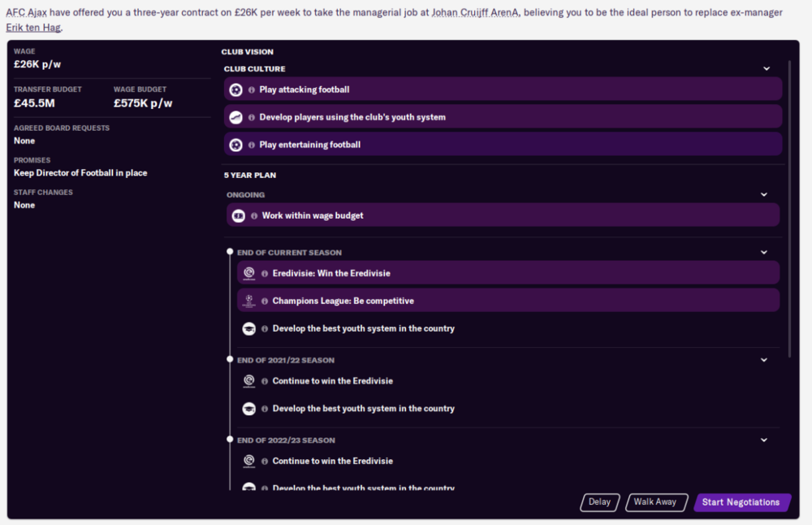Click the 2022/23 Continue to win Eredivisie icon
Viewport: 812px width, 525px height.
click(249, 461)
